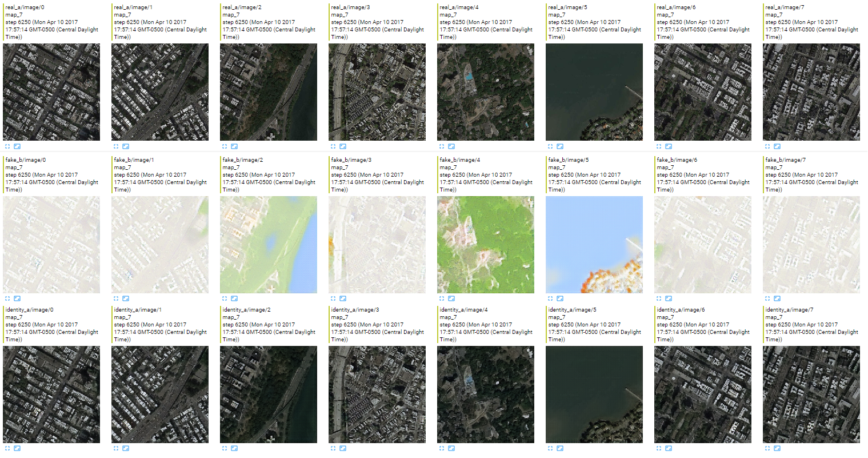
Task: Click the 'real_a/image/3' title text
Action: coord(350,7)
